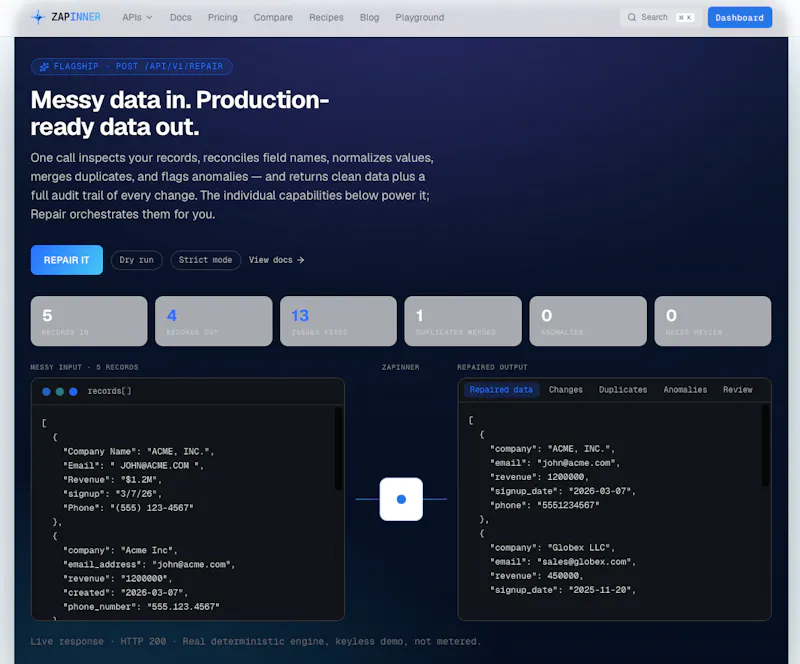Click the white Zapinner processor node

click(x=401, y=499)
